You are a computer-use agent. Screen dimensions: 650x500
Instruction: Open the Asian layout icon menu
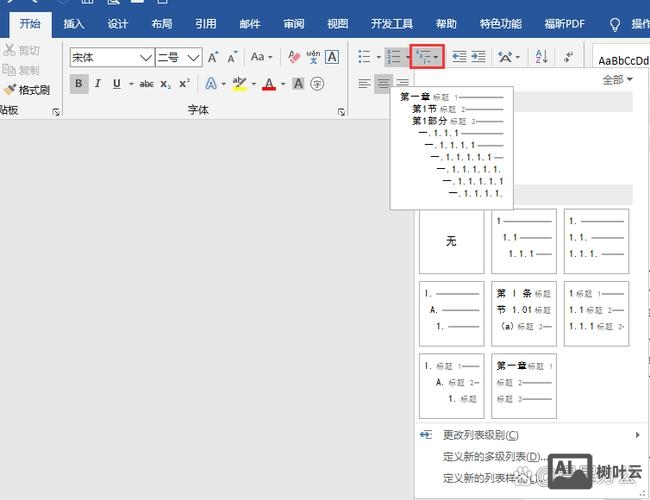tap(509, 57)
